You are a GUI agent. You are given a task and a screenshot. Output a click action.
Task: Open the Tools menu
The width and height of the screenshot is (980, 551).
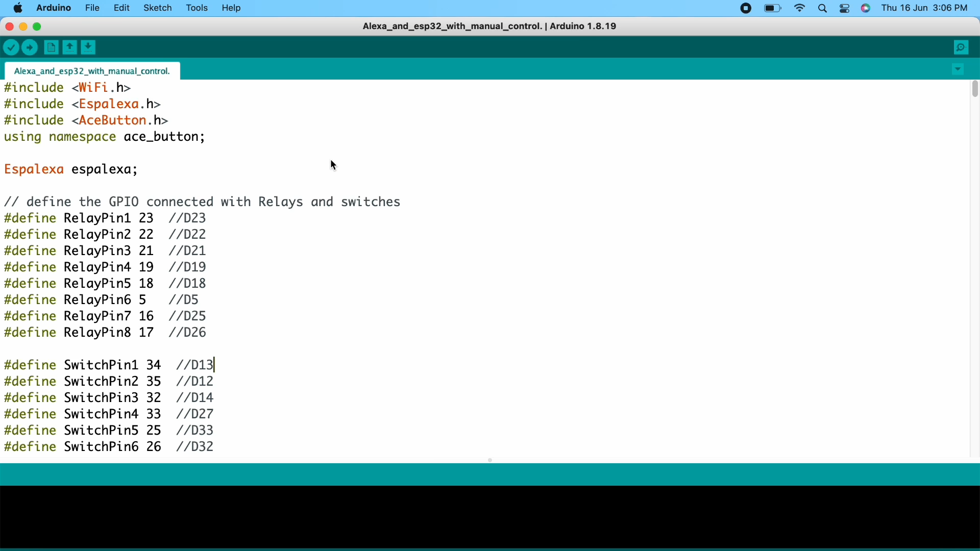tap(197, 8)
